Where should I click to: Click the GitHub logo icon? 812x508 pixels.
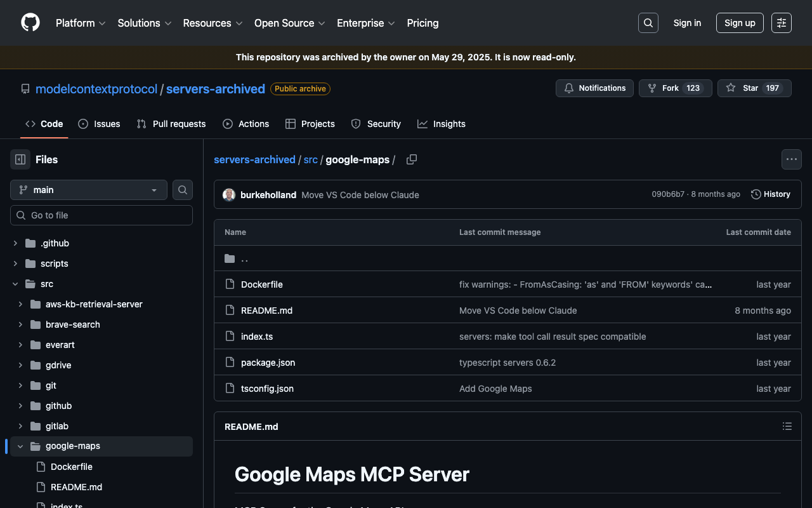tap(30, 23)
